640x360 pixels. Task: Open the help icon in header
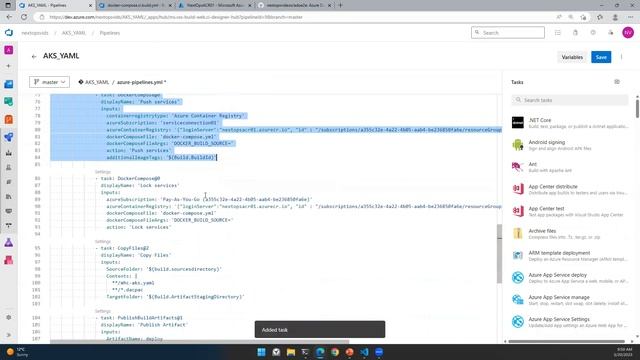(x=593, y=33)
